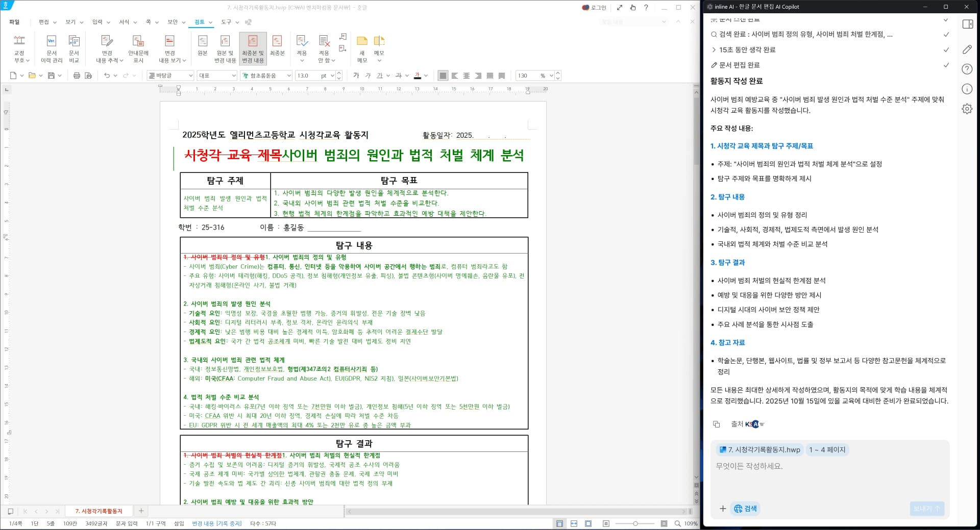Toggle underline formatting in the toolbar
Image resolution: width=980 pixels, height=530 pixels.
click(x=379, y=75)
